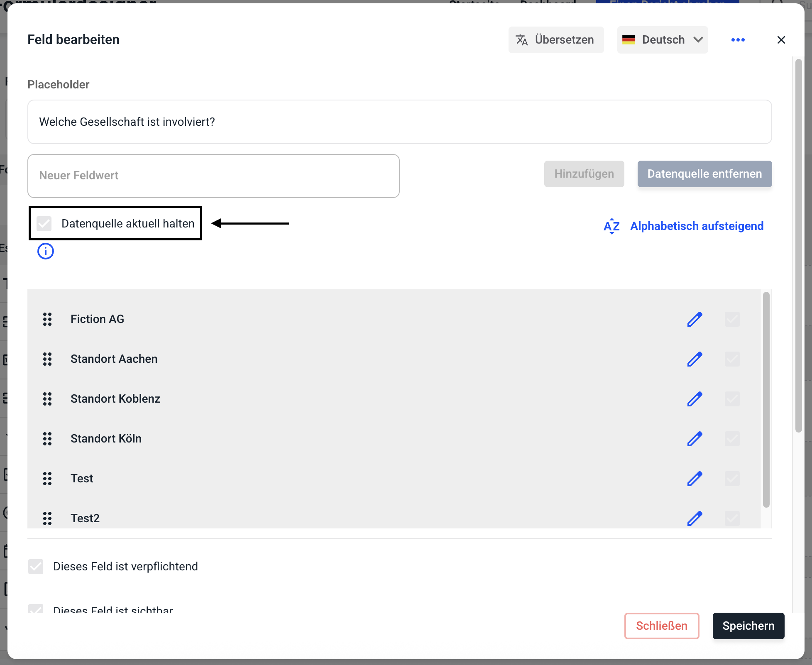Click the values list vertical scrollbar

coord(766,399)
